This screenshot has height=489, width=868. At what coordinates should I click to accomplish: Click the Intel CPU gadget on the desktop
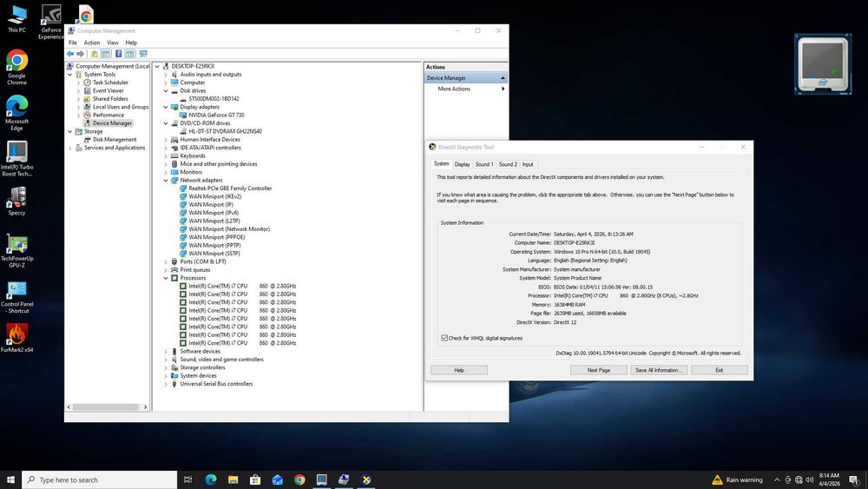tap(823, 64)
